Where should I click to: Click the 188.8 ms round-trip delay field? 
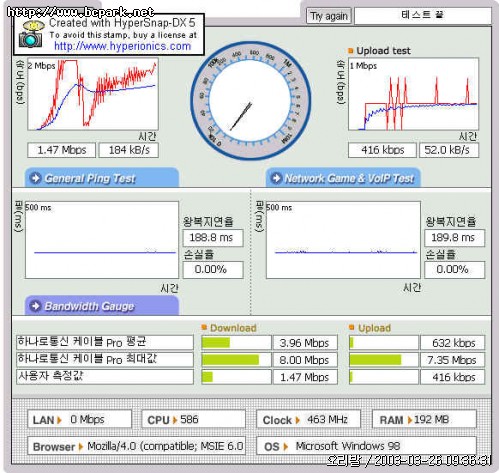coord(213,238)
